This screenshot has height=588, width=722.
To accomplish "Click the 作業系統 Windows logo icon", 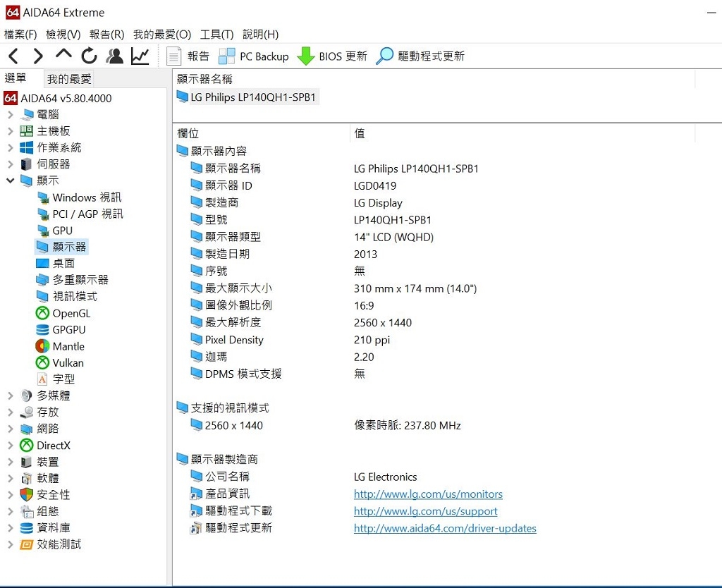I will tap(26, 148).
